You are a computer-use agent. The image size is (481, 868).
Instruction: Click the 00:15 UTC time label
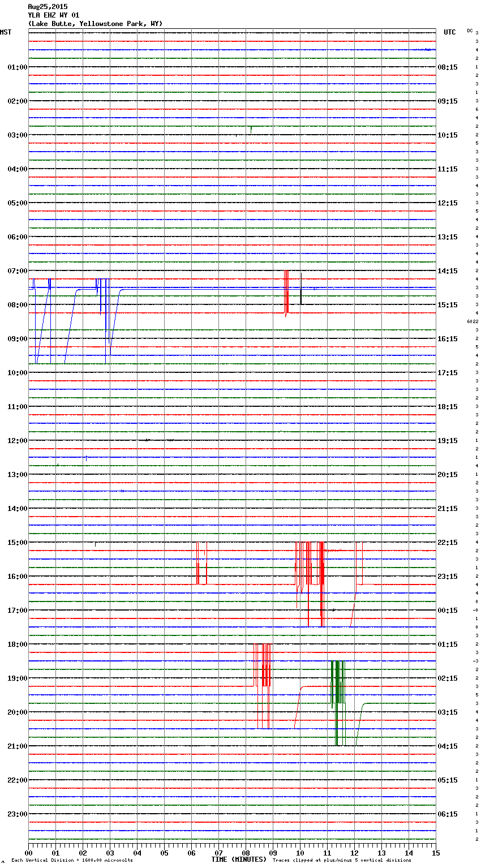[448, 610]
